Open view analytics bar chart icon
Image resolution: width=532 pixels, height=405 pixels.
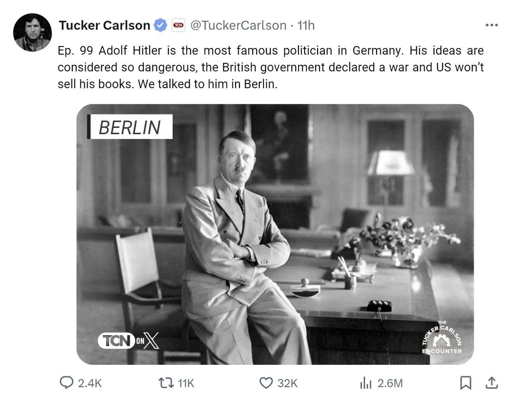coord(366,383)
